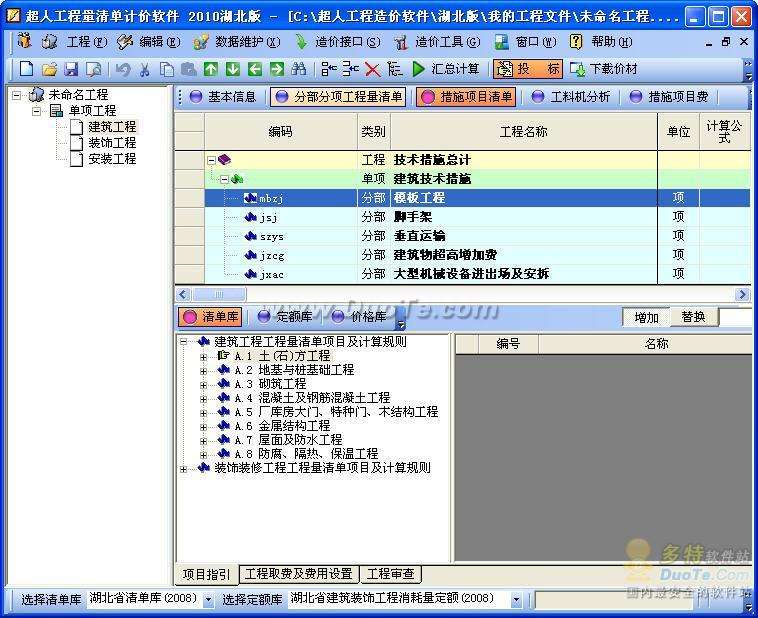Click the 替换 button

tap(693, 317)
